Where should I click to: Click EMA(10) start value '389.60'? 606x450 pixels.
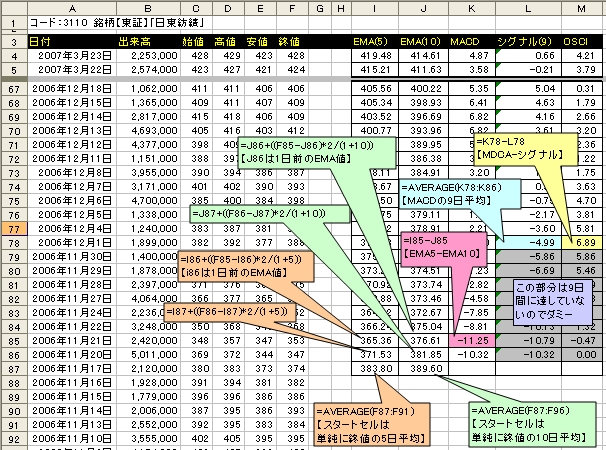coord(423,369)
